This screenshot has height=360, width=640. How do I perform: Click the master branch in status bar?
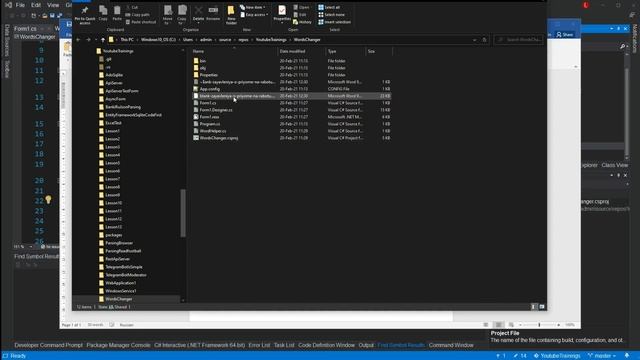(602, 356)
